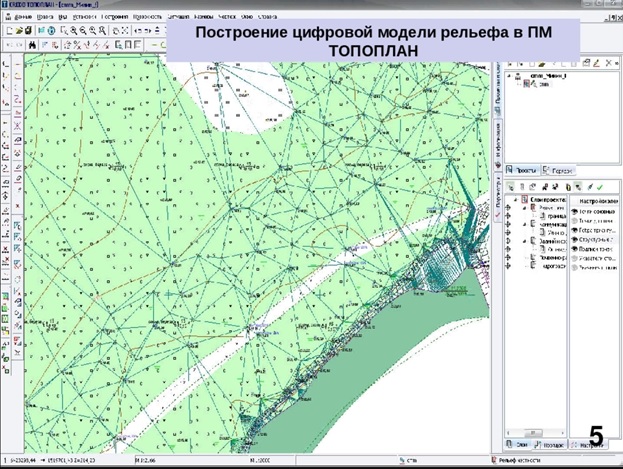
Task: Open the Установки menu
Action: point(85,17)
